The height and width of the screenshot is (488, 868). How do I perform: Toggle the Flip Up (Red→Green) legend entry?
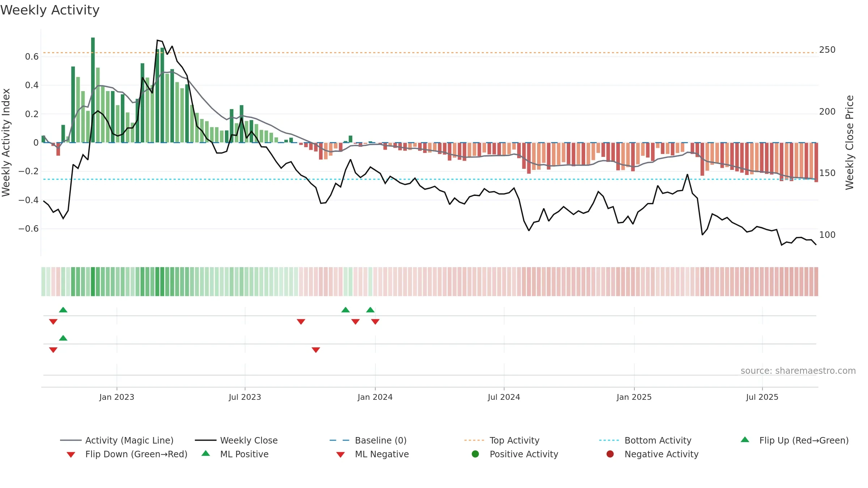[794, 440]
